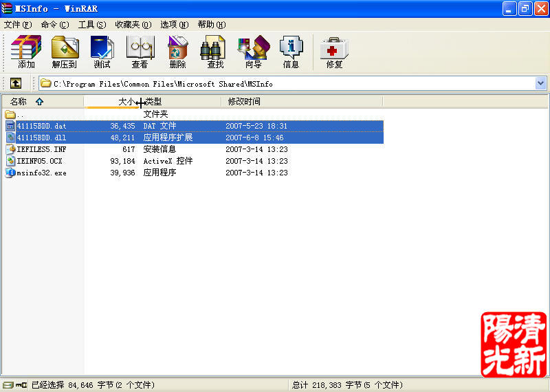Click the IEINFO5.OCX file icon

(x=10, y=161)
